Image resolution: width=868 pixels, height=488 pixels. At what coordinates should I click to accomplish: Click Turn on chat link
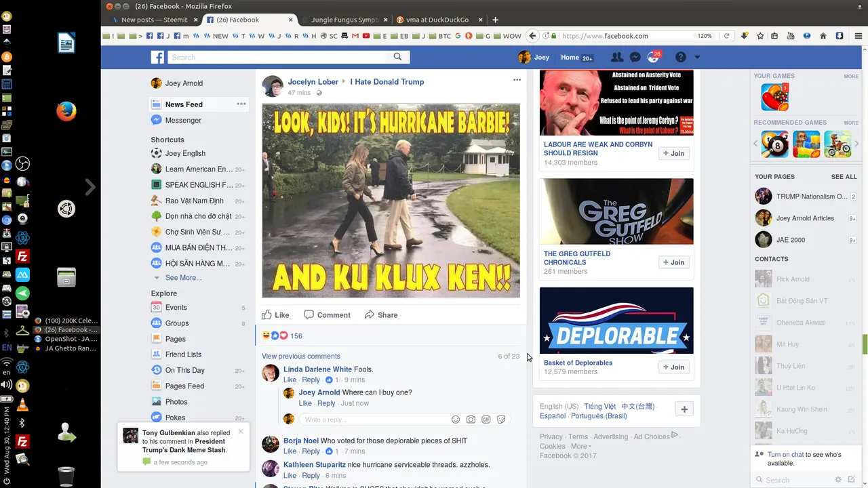(786, 455)
